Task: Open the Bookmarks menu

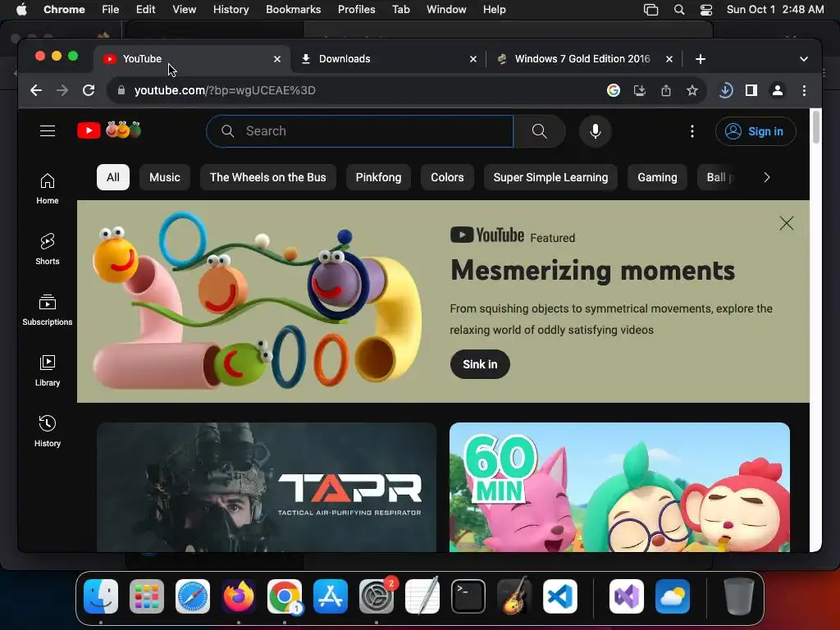Action: [x=293, y=10]
